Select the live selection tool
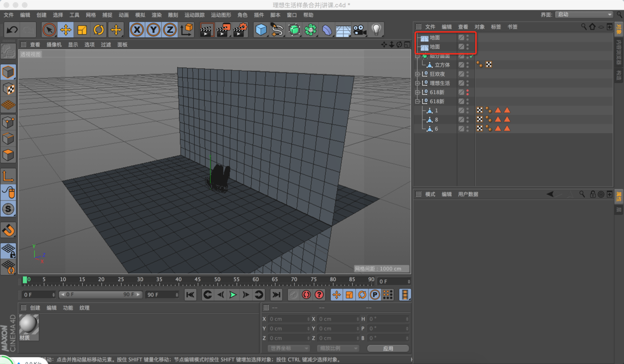Image resolution: width=624 pixels, height=364 pixels. pos(49,30)
